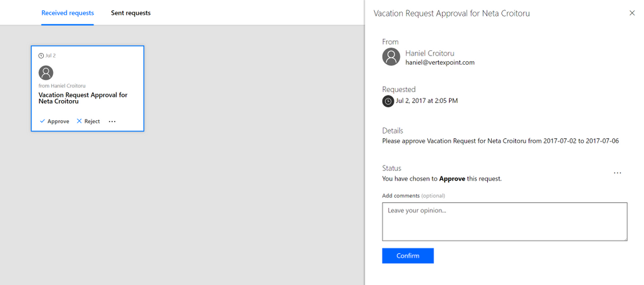Click the Haniel Croitoru name in panel

coord(430,54)
